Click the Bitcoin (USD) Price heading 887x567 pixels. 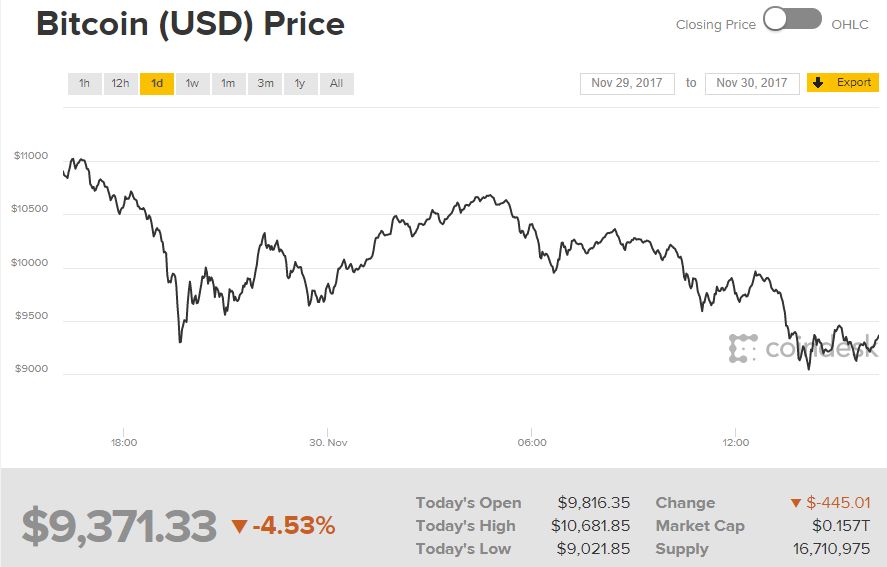(190, 24)
